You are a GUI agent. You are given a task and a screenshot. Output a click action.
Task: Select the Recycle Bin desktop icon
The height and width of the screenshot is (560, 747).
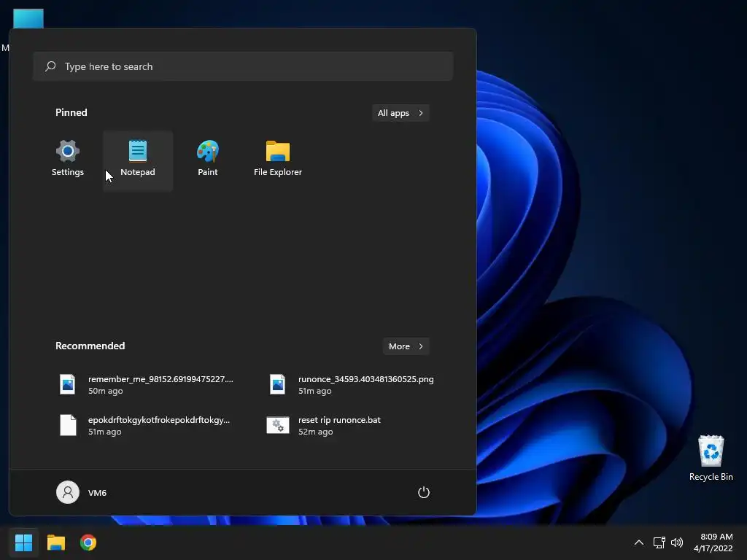pyautogui.click(x=711, y=458)
